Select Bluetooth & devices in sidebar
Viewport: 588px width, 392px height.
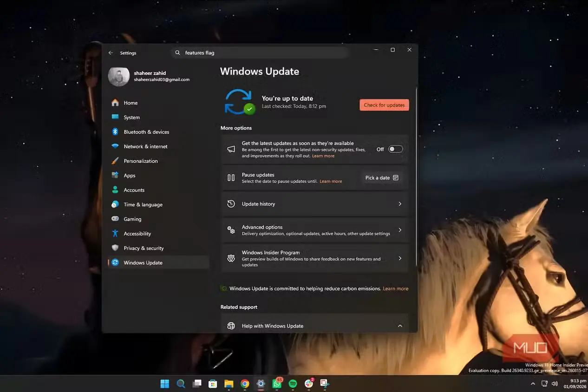[158, 132]
